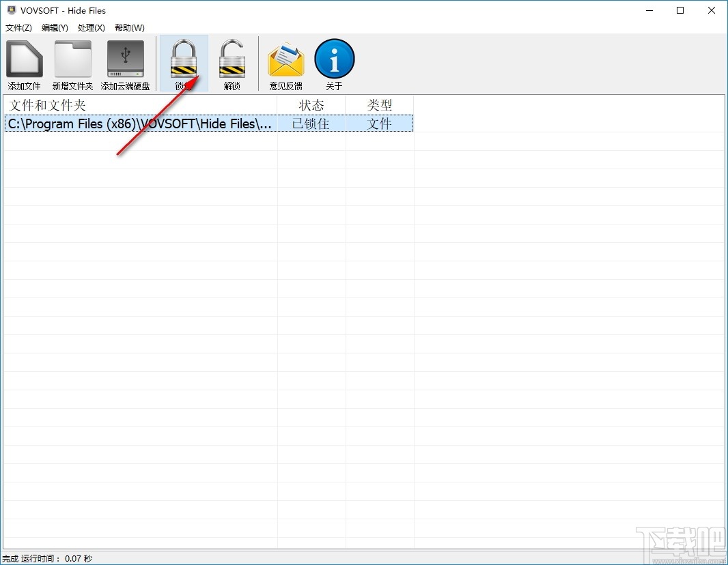Open the 意见反馈 feedback icon
Screen dimensions: 728x565
[x=285, y=63]
